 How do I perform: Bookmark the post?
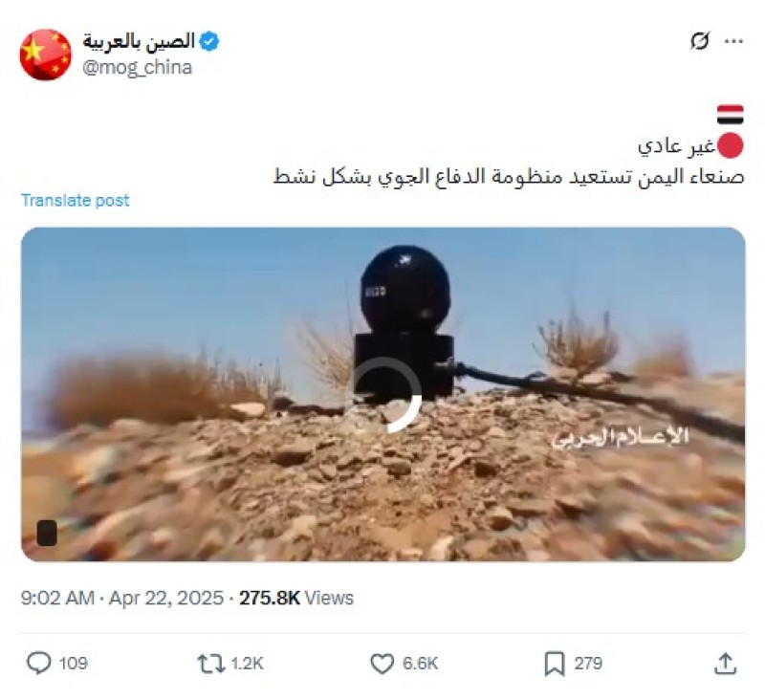click(555, 664)
